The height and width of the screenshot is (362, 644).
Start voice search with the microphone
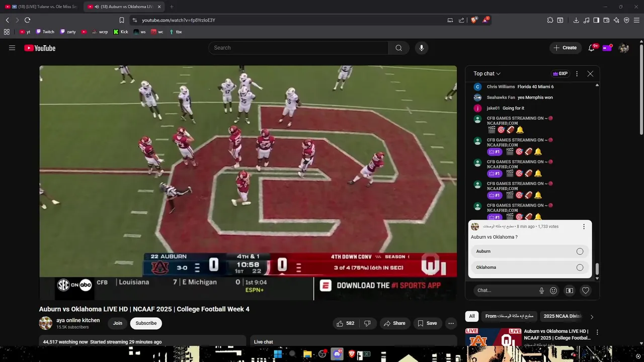click(422, 48)
